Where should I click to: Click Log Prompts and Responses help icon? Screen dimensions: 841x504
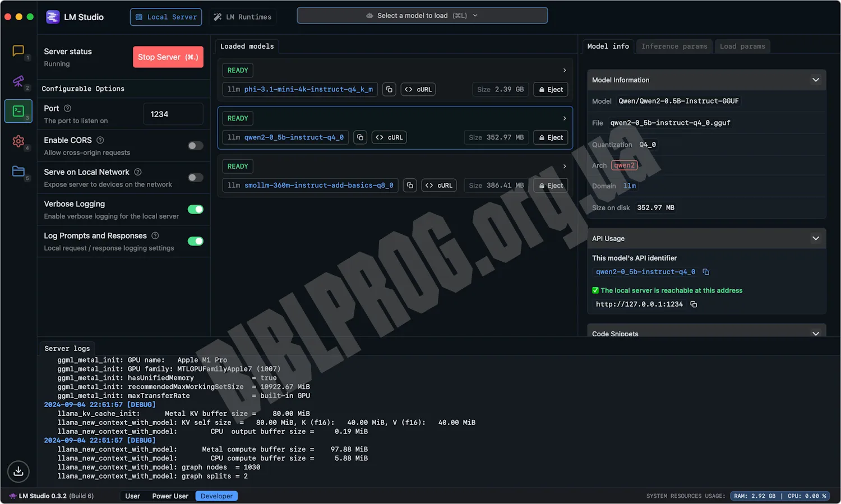click(155, 236)
